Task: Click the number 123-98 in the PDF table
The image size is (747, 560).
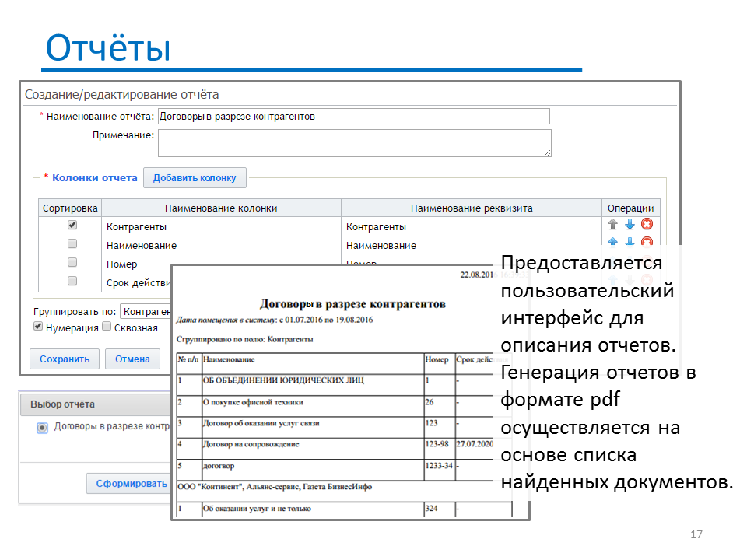Action: [x=437, y=444]
